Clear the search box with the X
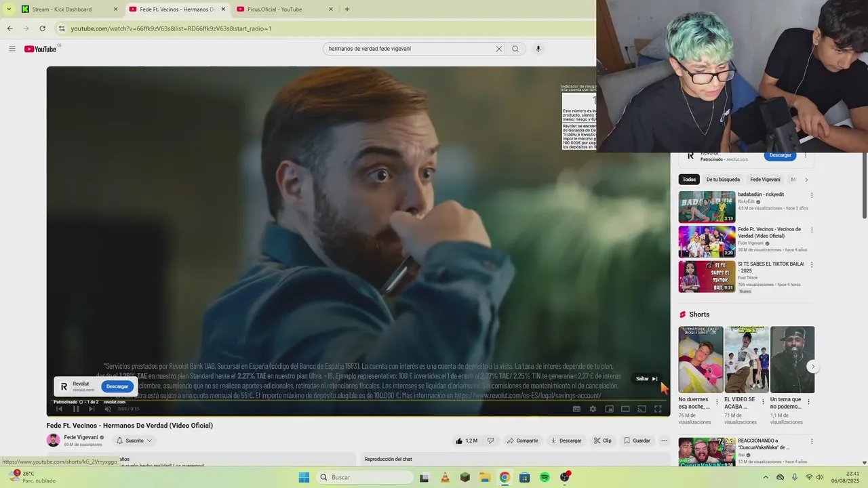 (499, 49)
